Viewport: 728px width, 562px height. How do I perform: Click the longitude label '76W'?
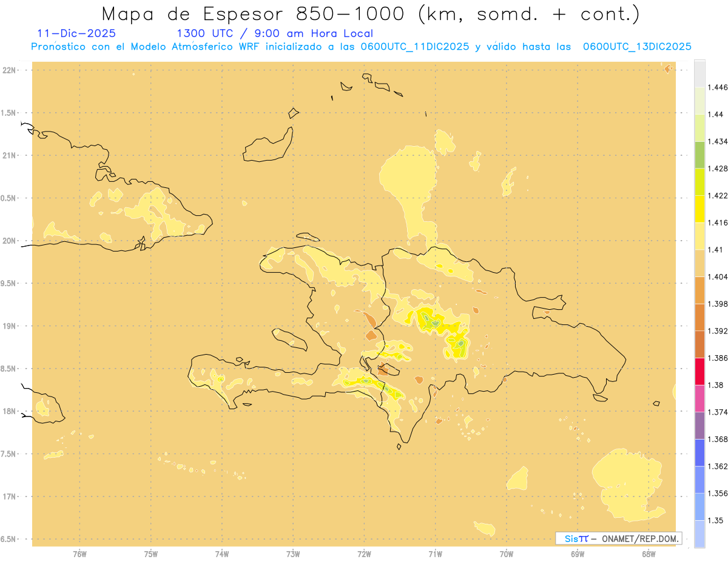79,554
